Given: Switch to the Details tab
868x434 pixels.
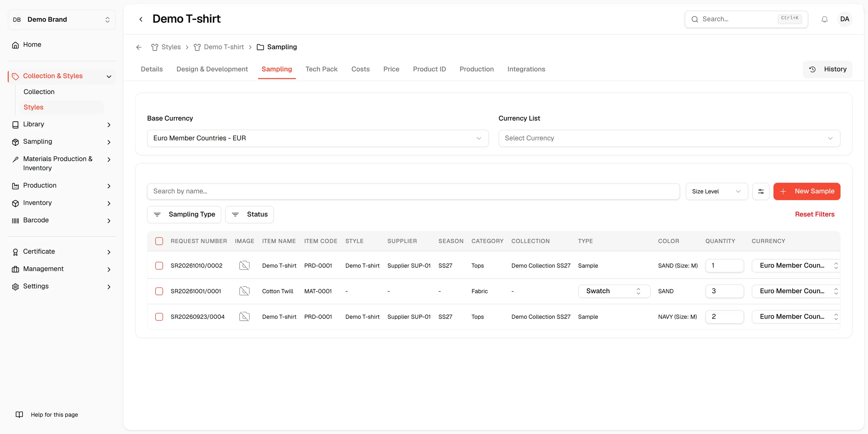Looking at the screenshot, I should (x=152, y=69).
